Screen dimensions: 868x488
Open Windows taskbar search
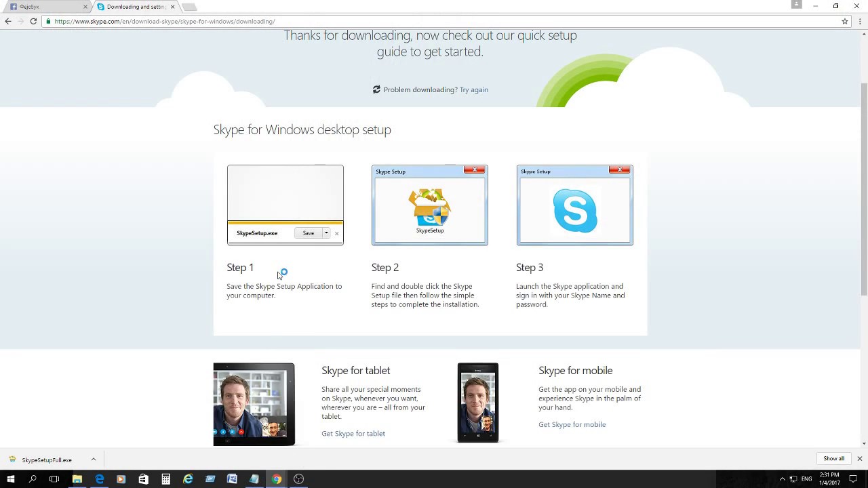[33, 479]
